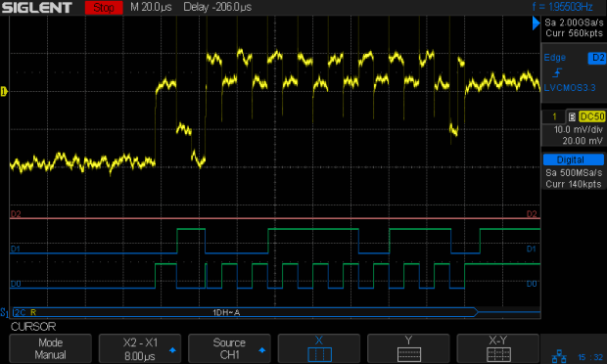Open the Mode Manual cursor softkey

[50, 348]
